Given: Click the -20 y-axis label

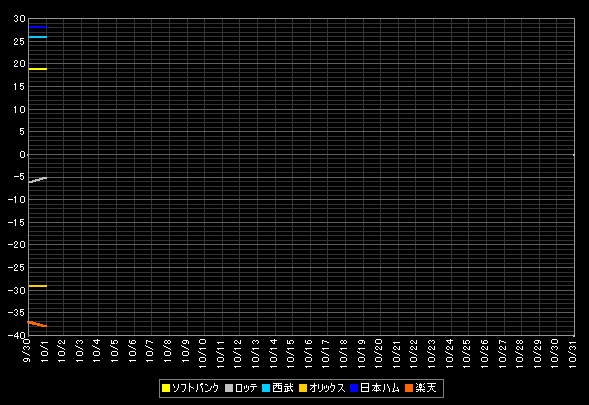Looking at the screenshot, I should coord(17,245).
